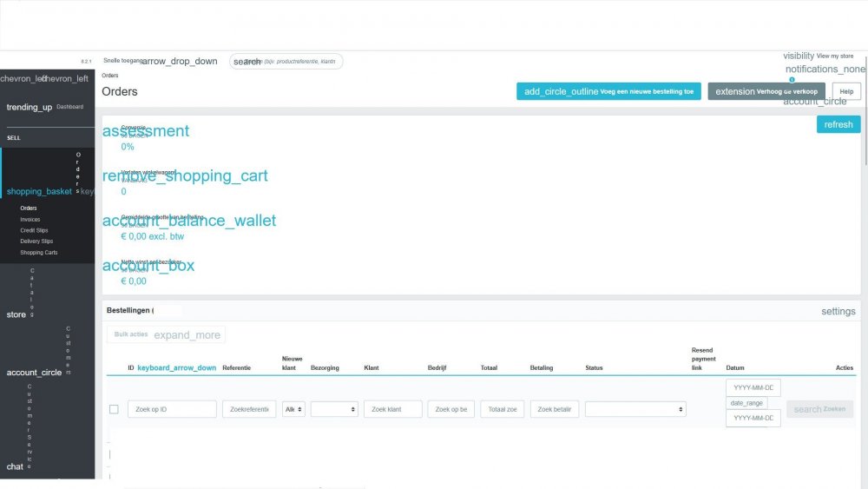Open Customer Service via chat icon
The image size is (868, 489).
(x=15, y=466)
